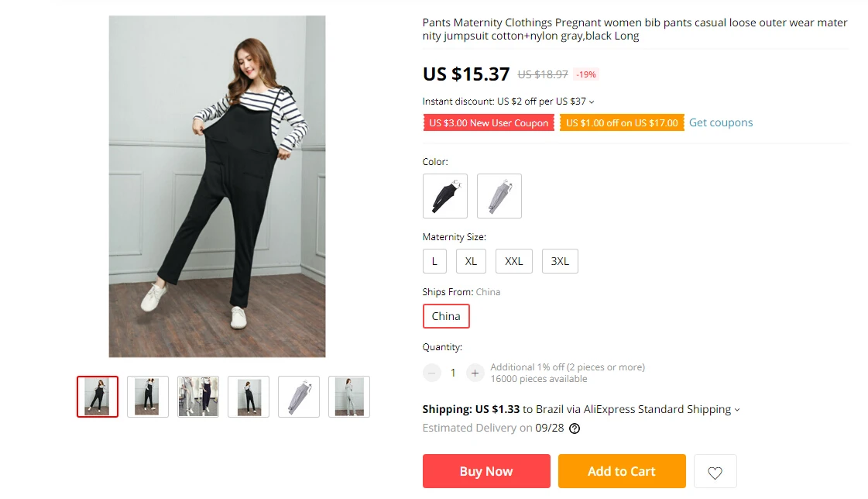The image size is (868, 499).
Task: Open the Get coupons link
Action: (721, 122)
